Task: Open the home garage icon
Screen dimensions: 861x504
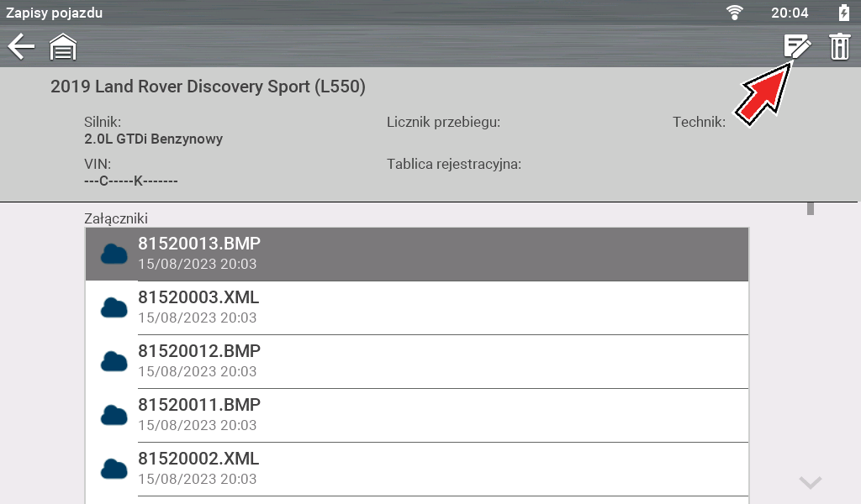Action: point(63,47)
